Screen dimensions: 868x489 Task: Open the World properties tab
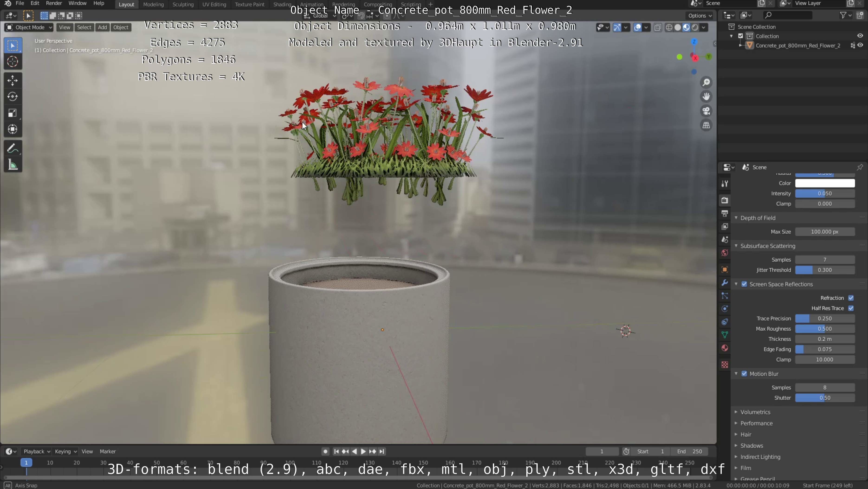[x=725, y=253]
